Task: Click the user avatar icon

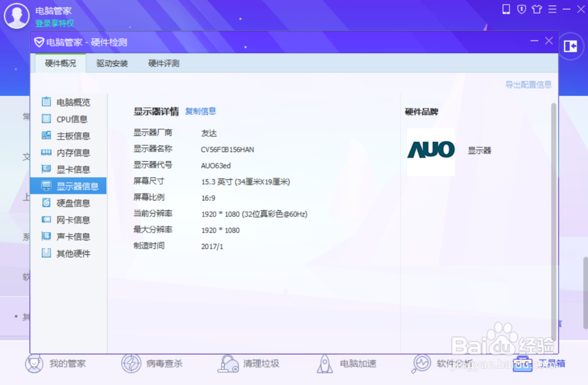Action: click(16, 15)
